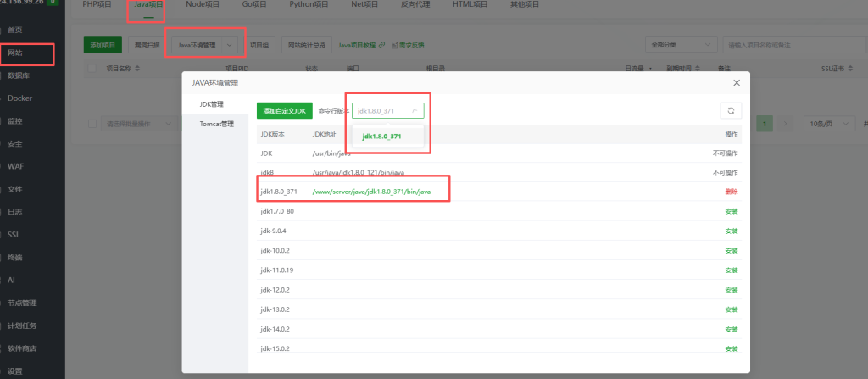Image resolution: width=868 pixels, height=379 pixels.
Task: Switch to the Node项目 tab
Action: point(203,4)
